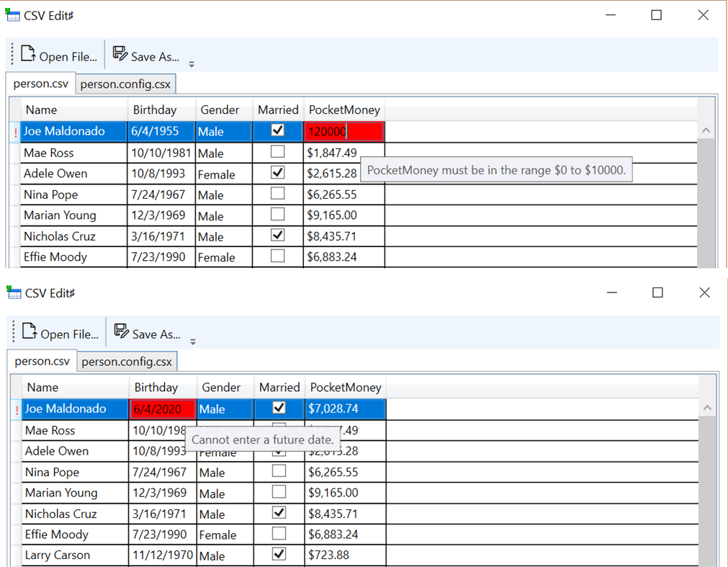Click Save As icon in top window
The width and height of the screenshot is (728, 567).
(120, 53)
